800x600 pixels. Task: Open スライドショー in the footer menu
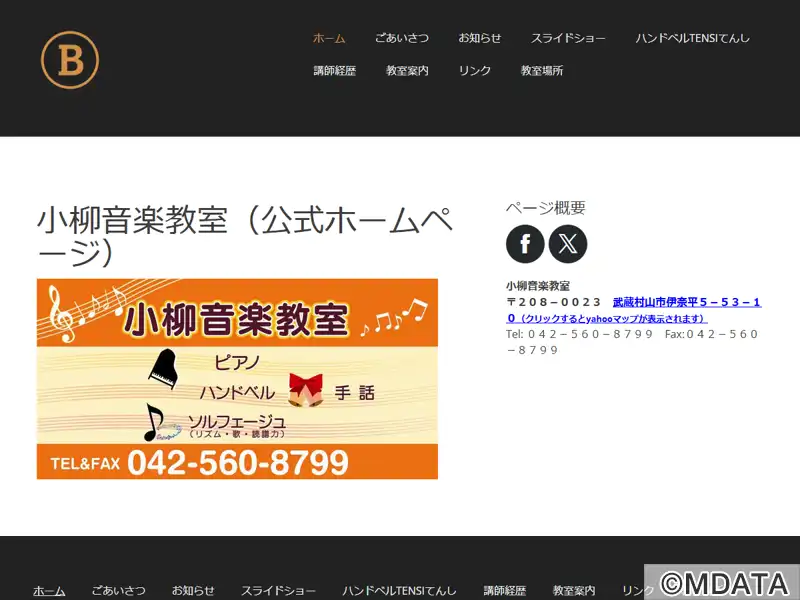[x=278, y=590]
